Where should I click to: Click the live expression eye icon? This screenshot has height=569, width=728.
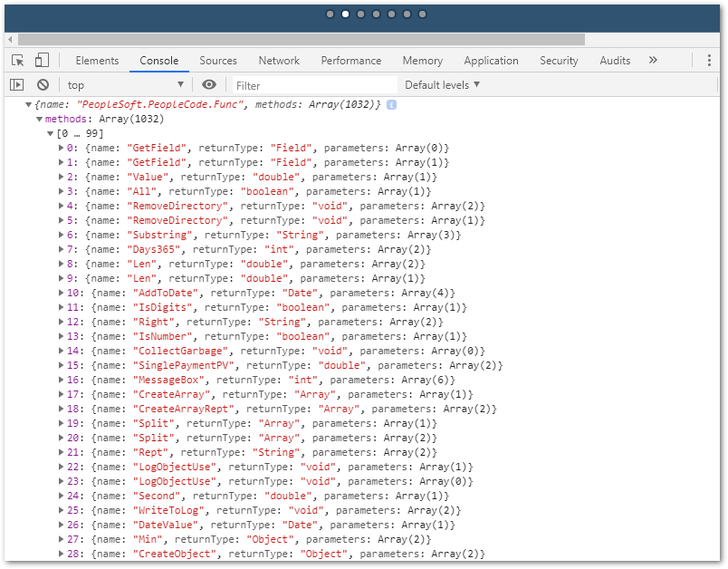tap(209, 84)
